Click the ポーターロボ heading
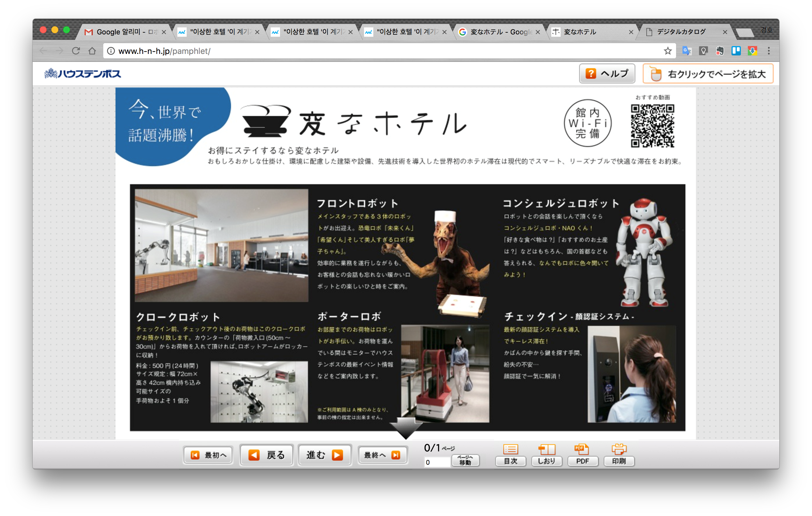This screenshot has height=516, width=812. click(349, 316)
